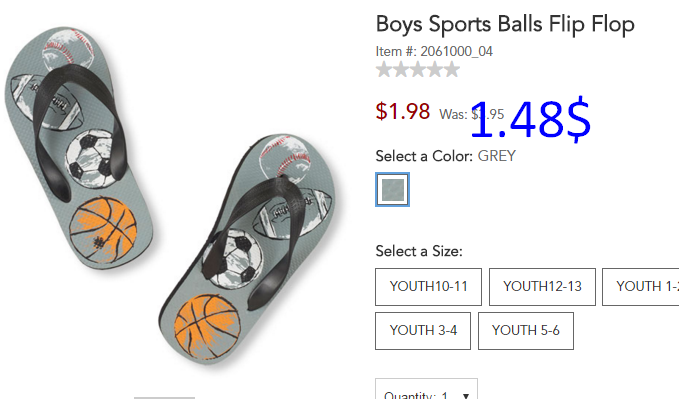
Task: Select the partially visible YOUTH 1-2 size
Action: point(641,287)
